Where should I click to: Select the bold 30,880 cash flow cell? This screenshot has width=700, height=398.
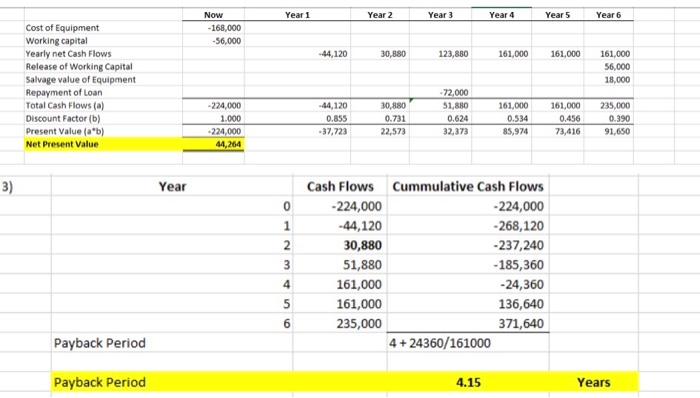[x=362, y=245]
